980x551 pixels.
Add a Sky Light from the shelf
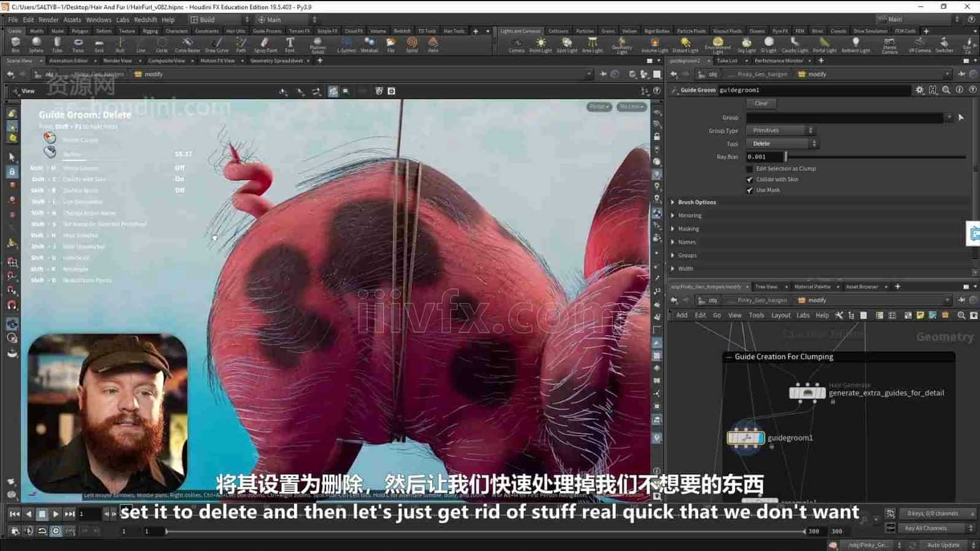(746, 45)
